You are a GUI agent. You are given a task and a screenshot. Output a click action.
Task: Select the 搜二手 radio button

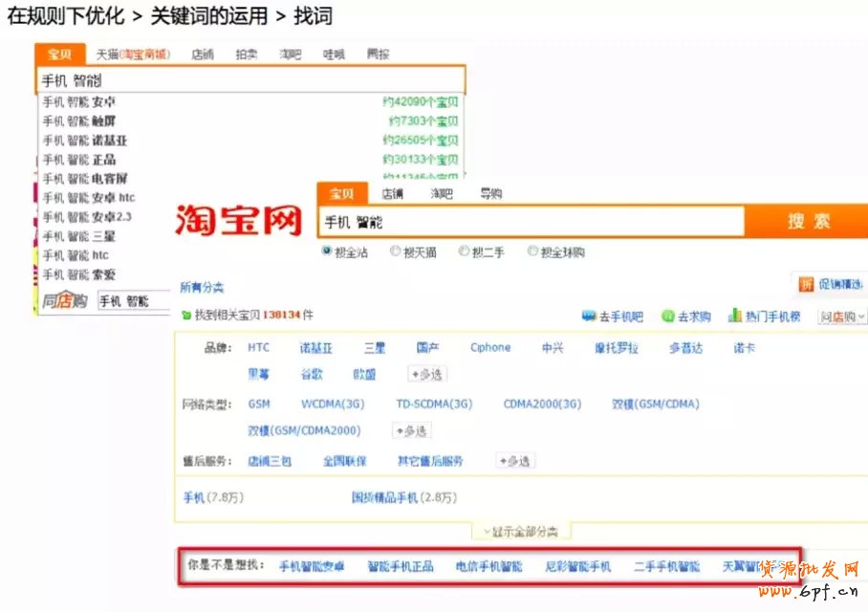[464, 251]
